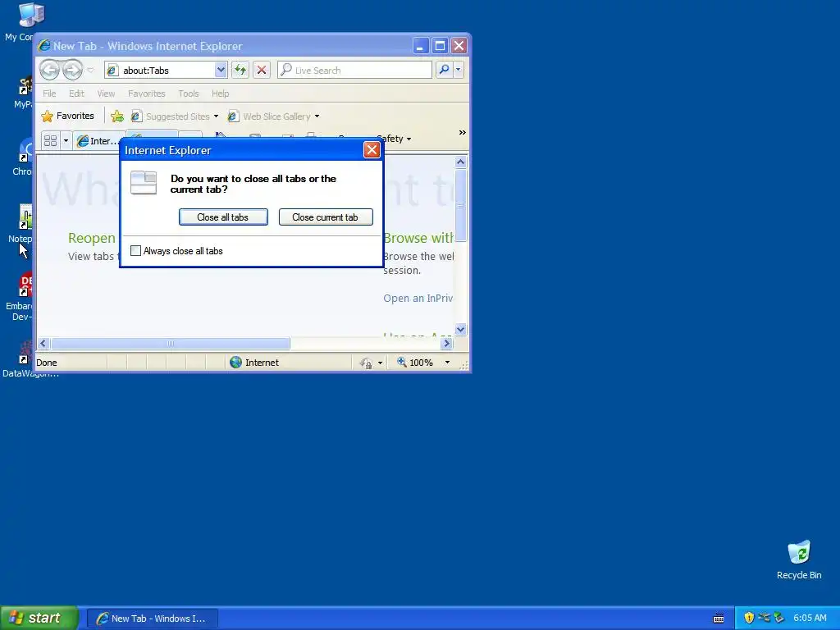The height and width of the screenshot is (630, 840).
Task: Click the horizontal scrollbar right arrow
Action: coord(447,344)
